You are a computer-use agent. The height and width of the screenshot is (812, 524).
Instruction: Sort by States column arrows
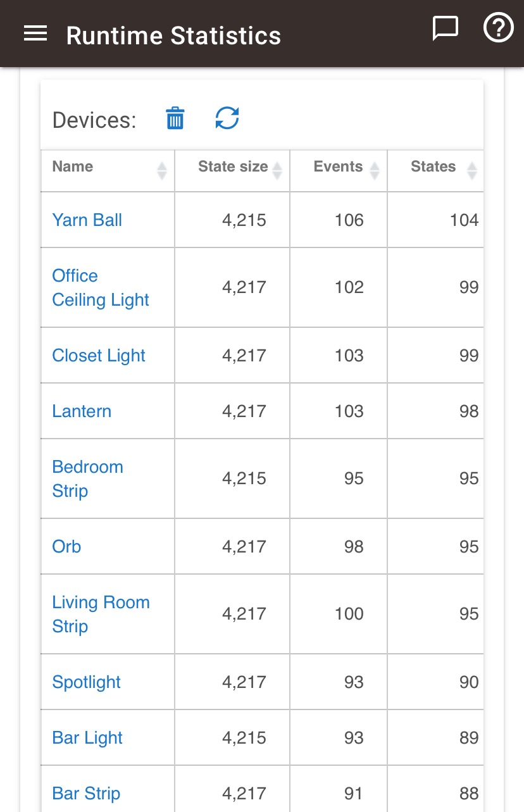click(x=471, y=170)
